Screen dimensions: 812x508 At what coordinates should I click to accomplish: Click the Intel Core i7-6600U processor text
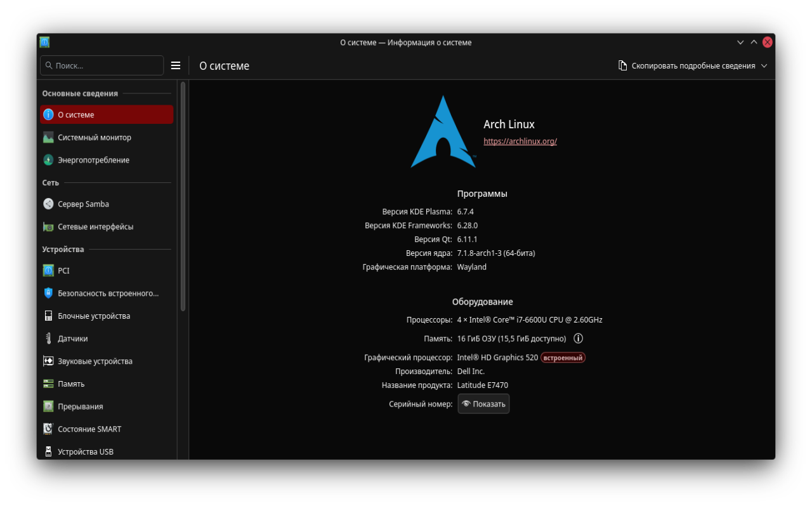coord(530,320)
